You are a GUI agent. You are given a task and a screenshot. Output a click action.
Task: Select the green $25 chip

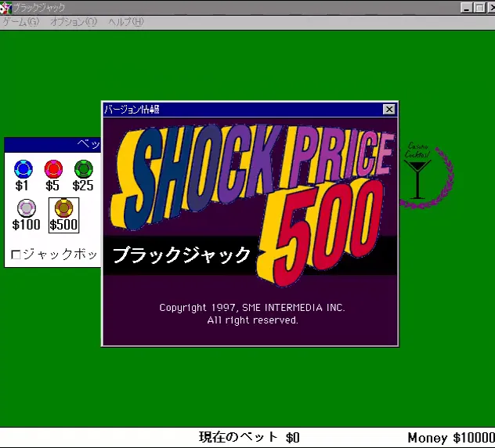[x=83, y=169]
